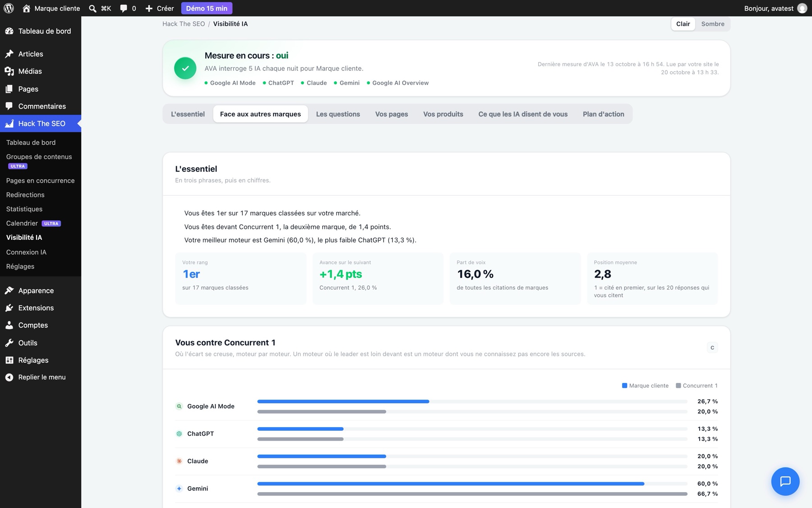Click the WordPress logo icon

click(x=9, y=8)
